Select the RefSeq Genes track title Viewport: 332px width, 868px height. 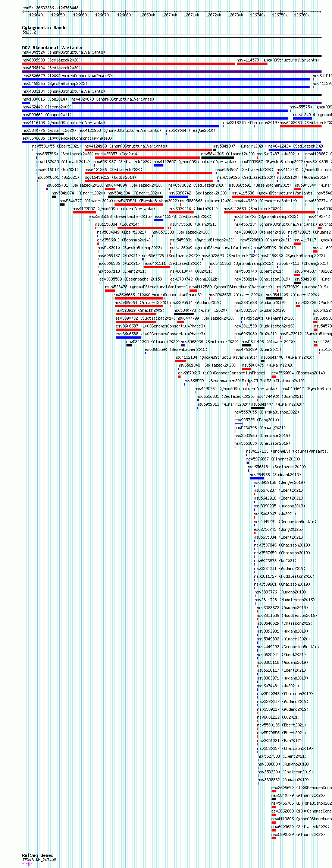click(x=38, y=855)
